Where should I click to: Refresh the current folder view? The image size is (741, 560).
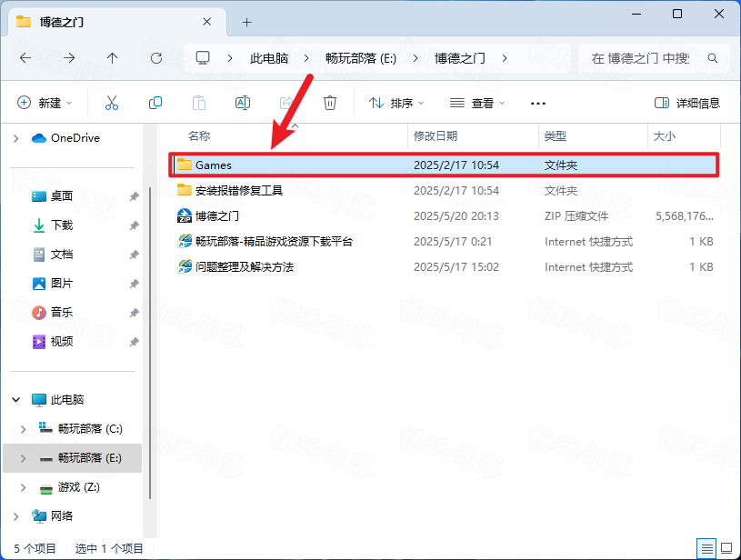(156, 58)
